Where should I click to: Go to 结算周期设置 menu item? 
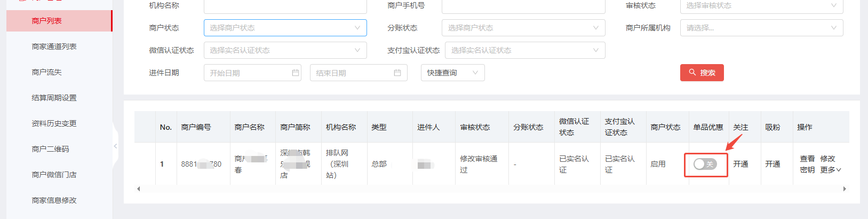pyautogui.click(x=54, y=98)
